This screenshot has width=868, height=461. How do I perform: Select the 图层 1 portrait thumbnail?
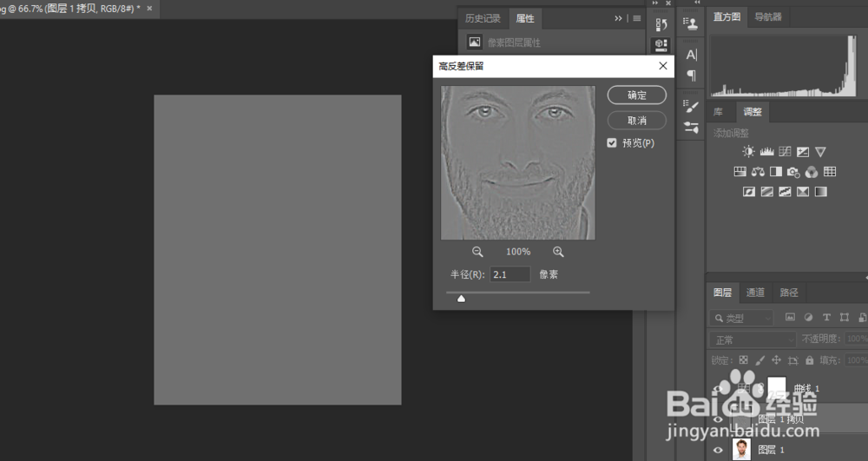pyautogui.click(x=741, y=450)
